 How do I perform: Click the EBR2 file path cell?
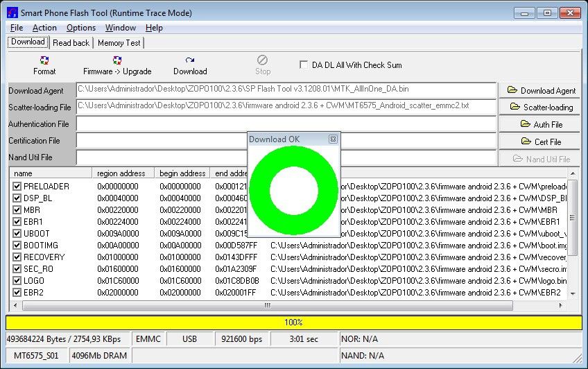coord(415,293)
